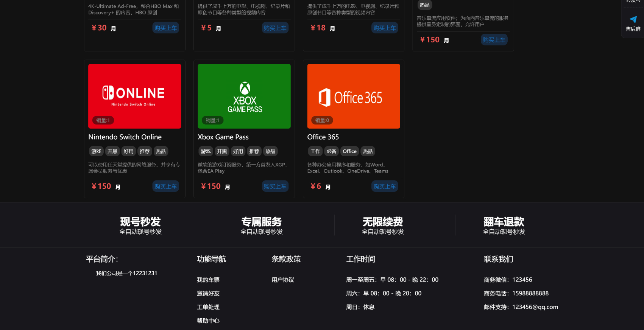Click the Telegram after-sales group icon

click(633, 20)
